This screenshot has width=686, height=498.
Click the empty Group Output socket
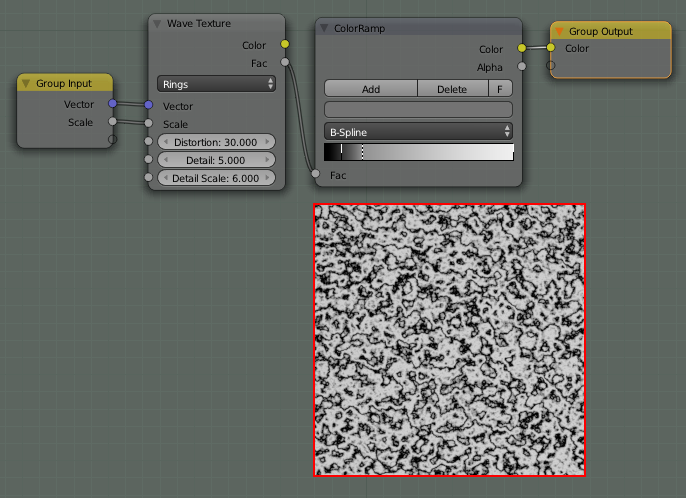tap(551, 65)
